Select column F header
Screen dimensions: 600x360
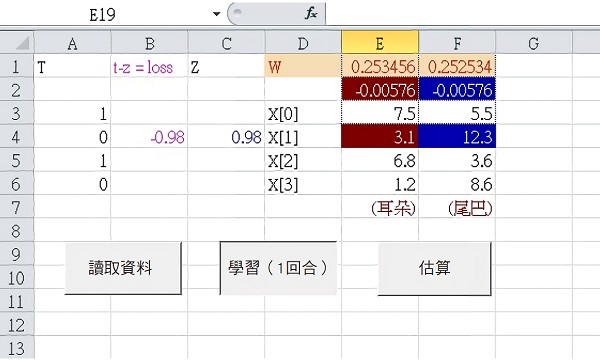pos(457,42)
